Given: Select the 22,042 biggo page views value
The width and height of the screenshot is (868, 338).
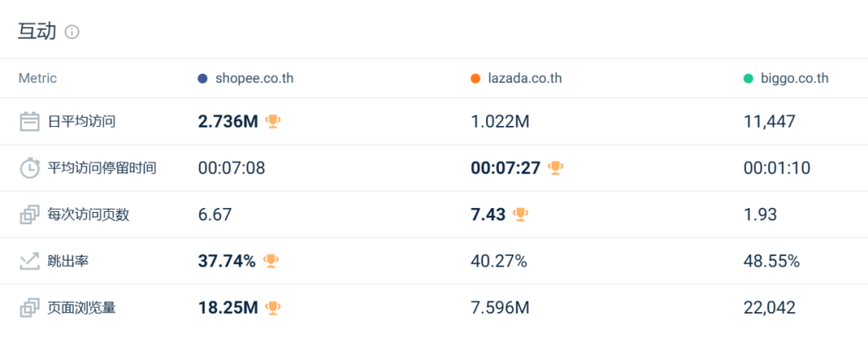Looking at the screenshot, I should tap(769, 307).
